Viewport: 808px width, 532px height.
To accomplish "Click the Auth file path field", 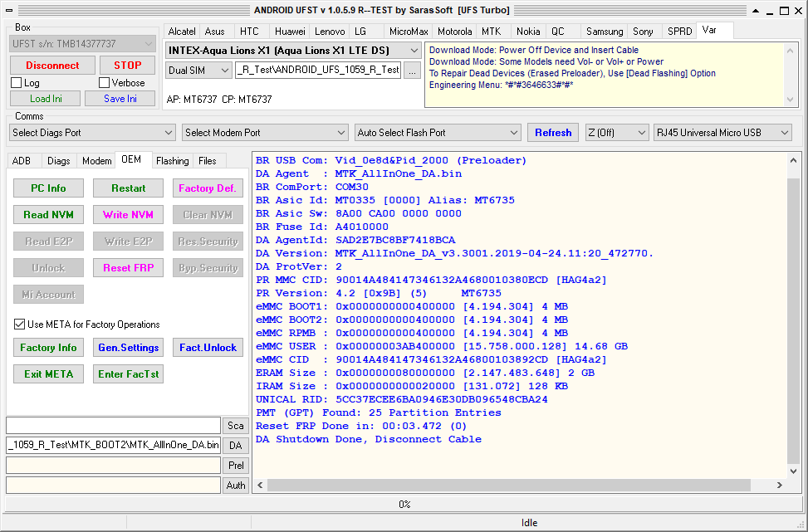I will click(x=113, y=485).
